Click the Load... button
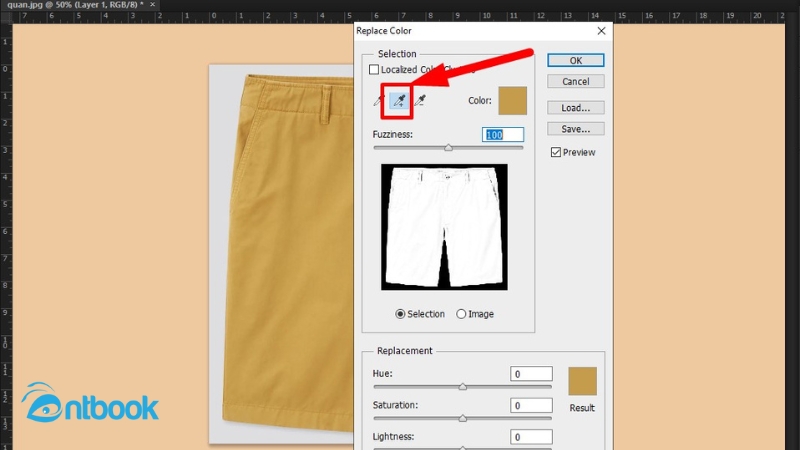 (x=576, y=108)
